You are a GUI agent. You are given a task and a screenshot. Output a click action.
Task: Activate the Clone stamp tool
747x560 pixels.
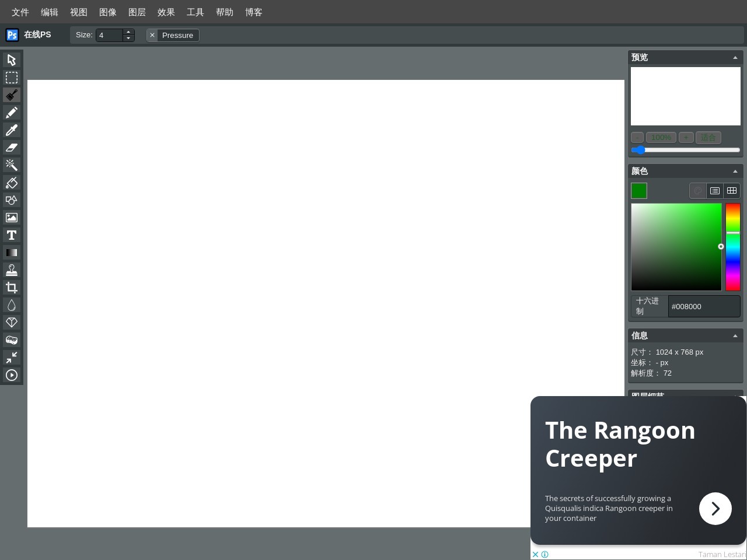pos(12,270)
